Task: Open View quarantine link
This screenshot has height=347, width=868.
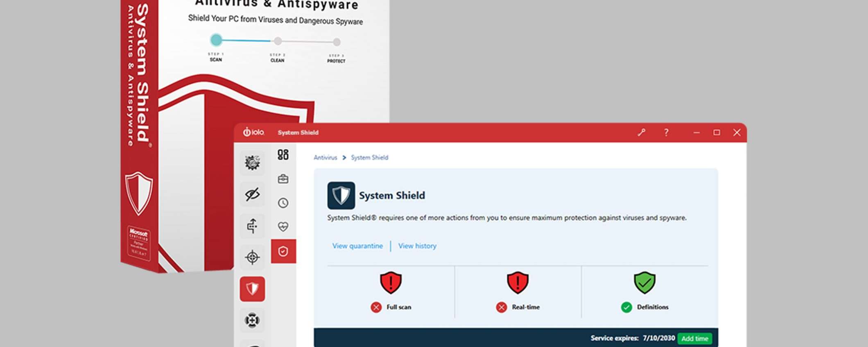Action: [x=357, y=246]
